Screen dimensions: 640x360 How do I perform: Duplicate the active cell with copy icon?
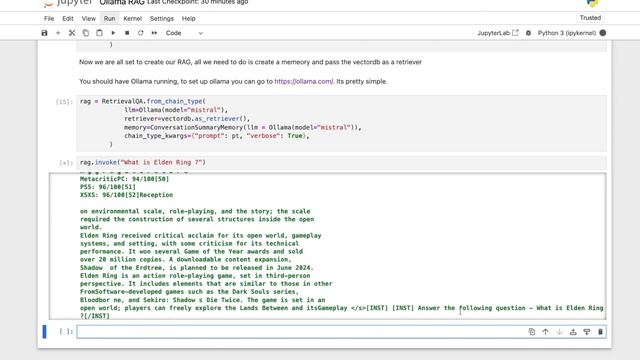(x=531, y=332)
